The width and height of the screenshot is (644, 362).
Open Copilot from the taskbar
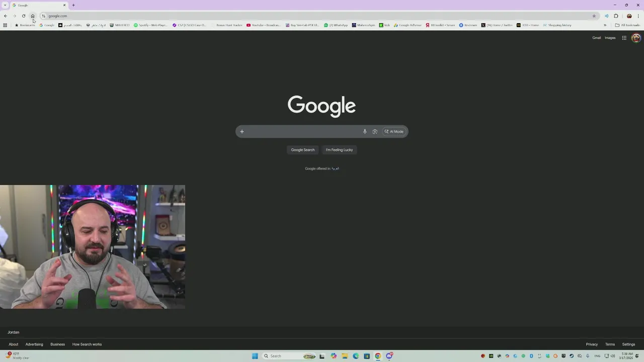(x=334, y=356)
